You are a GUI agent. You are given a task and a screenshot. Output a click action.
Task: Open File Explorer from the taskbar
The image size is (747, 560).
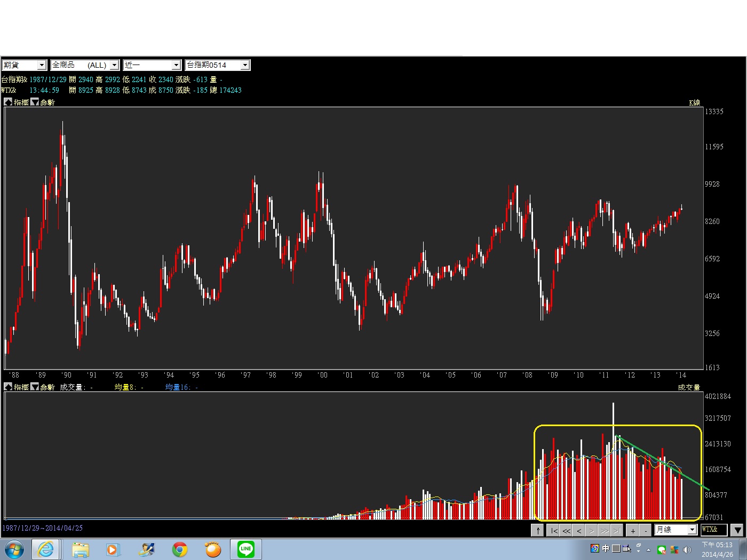81,549
